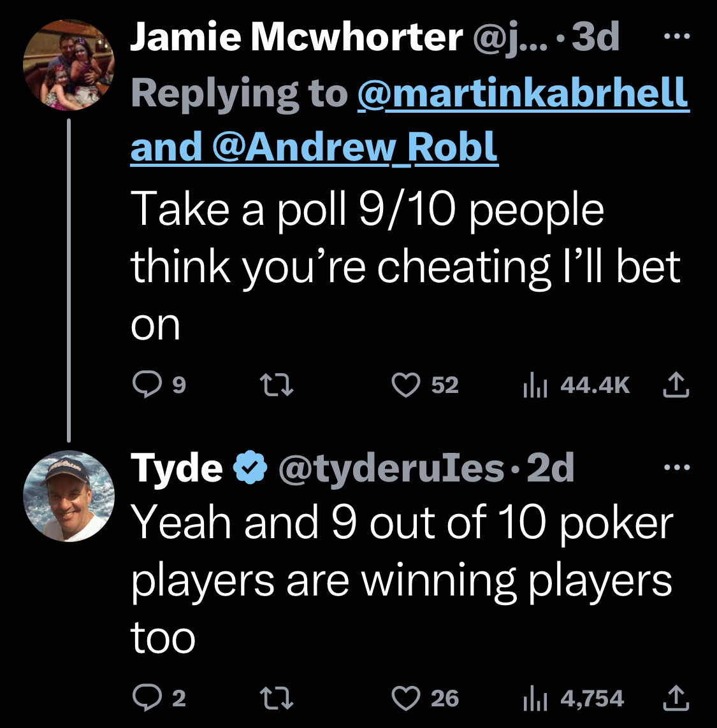717x728 pixels.
Task: Click Tyde's blue verified badge
Action: [250, 467]
